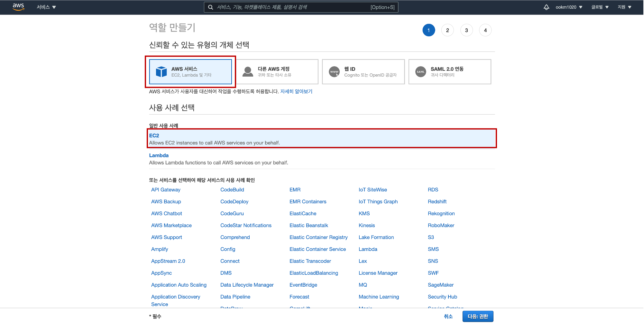Click the other AWS account person icon
Screen dimensions: 644x323
click(x=248, y=72)
